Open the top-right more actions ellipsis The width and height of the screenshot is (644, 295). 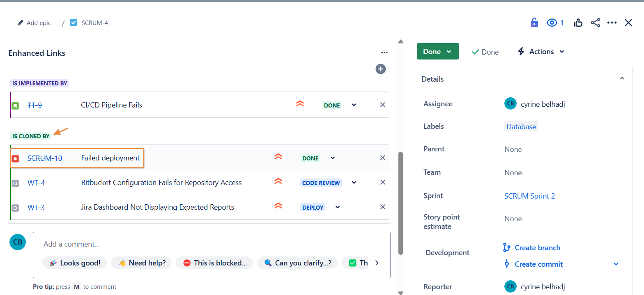pos(612,23)
